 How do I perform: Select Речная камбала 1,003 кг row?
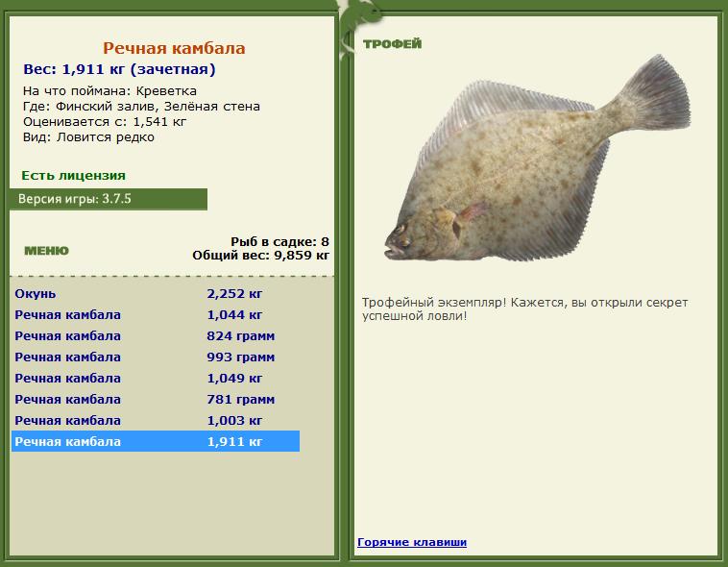156,421
